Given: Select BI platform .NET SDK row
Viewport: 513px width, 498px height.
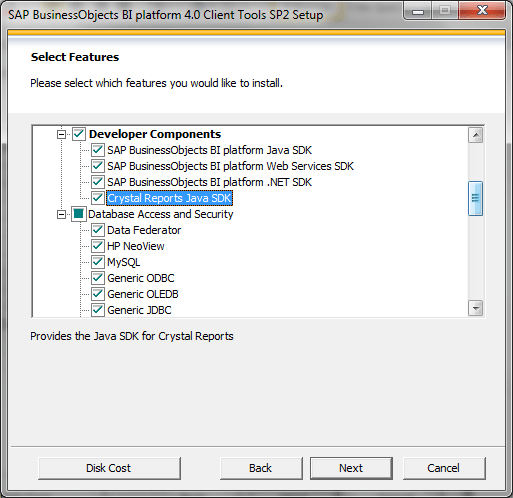Looking at the screenshot, I should coord(209,182).
